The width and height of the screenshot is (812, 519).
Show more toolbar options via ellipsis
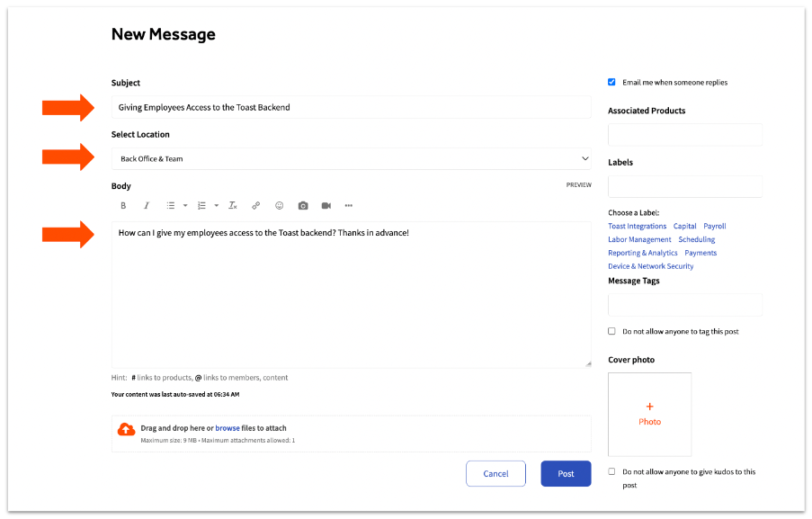[349, 206]
